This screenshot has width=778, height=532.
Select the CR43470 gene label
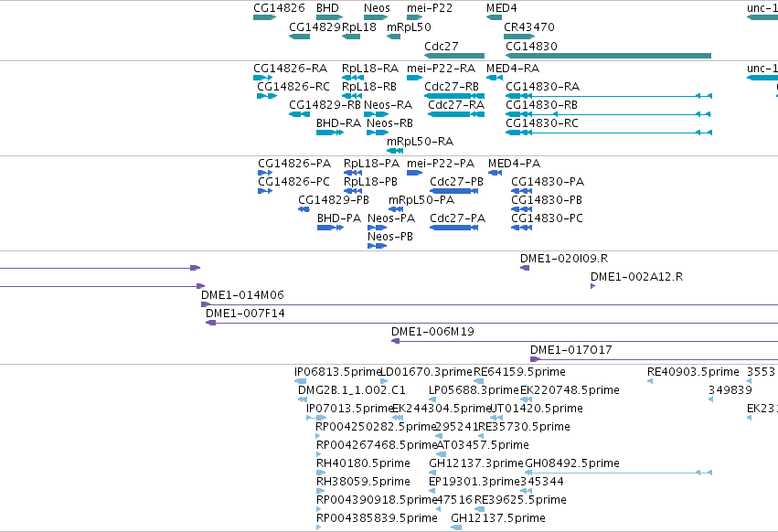529,27
